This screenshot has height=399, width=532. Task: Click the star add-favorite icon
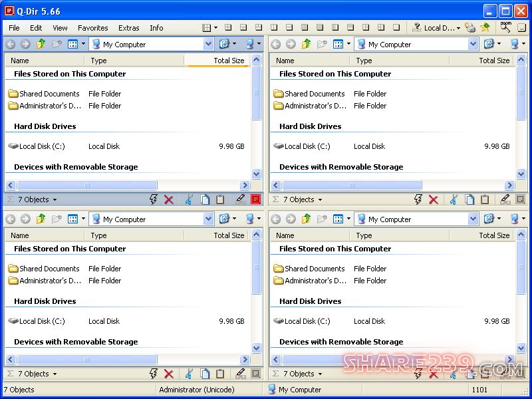(485, 27)
